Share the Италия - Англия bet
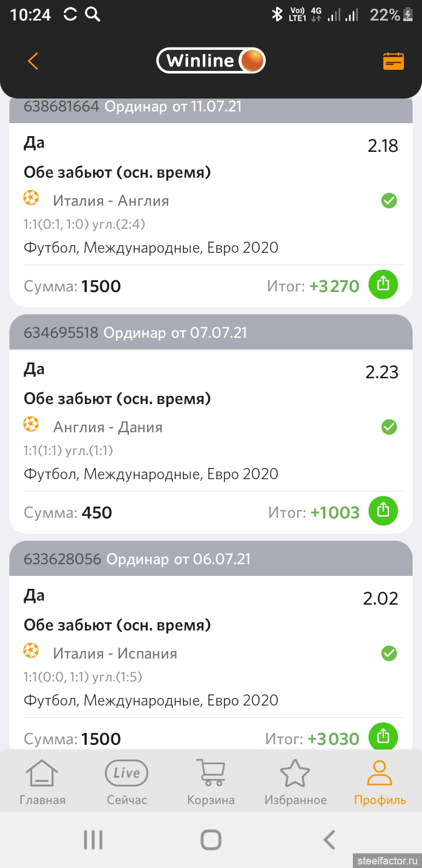Image resolution: width=422 pixels, height=868 pixels. (x=383, y=284)
